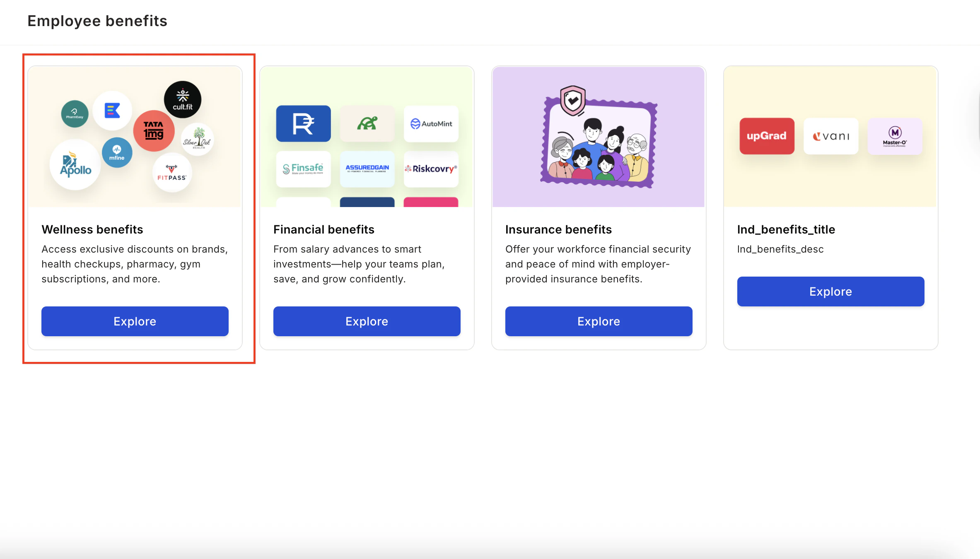Click the Ind_benefits_desc text

pyautogui.click(x=780, y=249)
